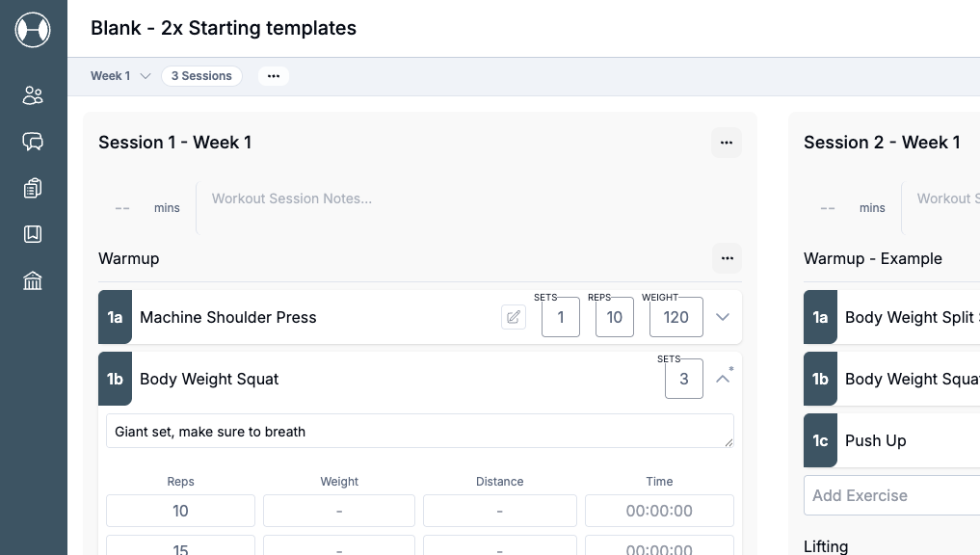The image size is (980, 555).
Task: Open the bookmark library icon in sidebar
Action: click(x=33, y=234)
